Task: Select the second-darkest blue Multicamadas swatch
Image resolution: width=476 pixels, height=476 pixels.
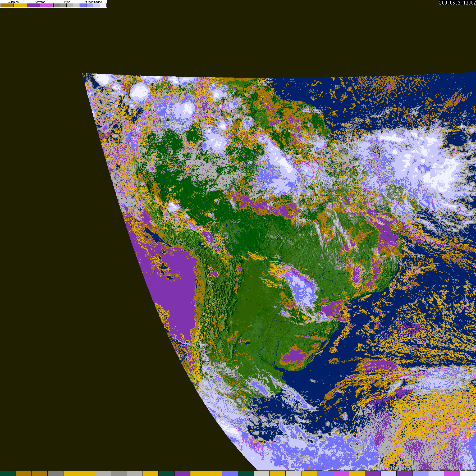Action: coord(90,5)
